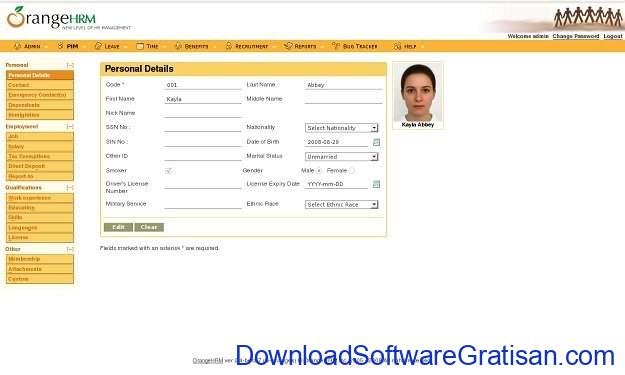Open the Marital Status dropdown
Viewport: 625px width, 375px height.
341,157
